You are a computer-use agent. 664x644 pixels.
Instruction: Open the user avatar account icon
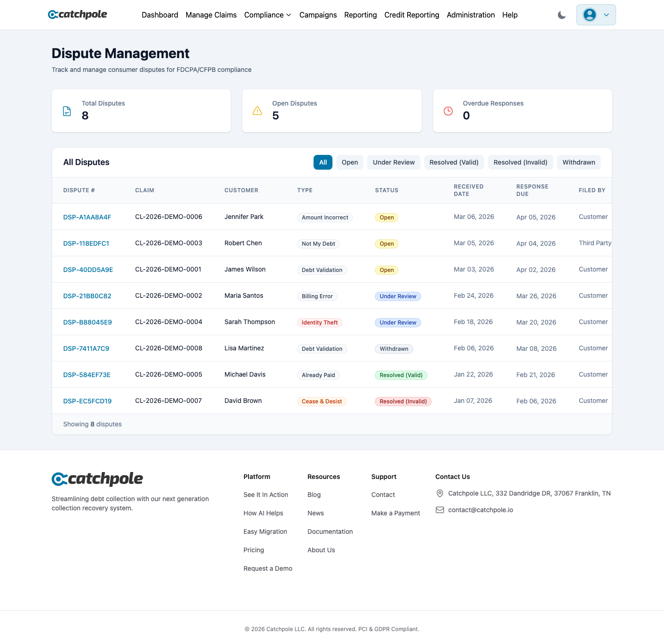589,15
